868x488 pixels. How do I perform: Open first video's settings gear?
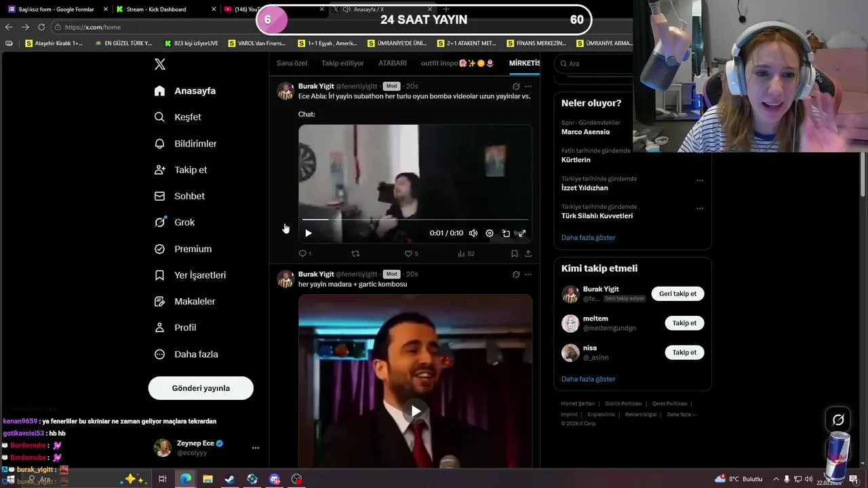(x=490, y=233)
